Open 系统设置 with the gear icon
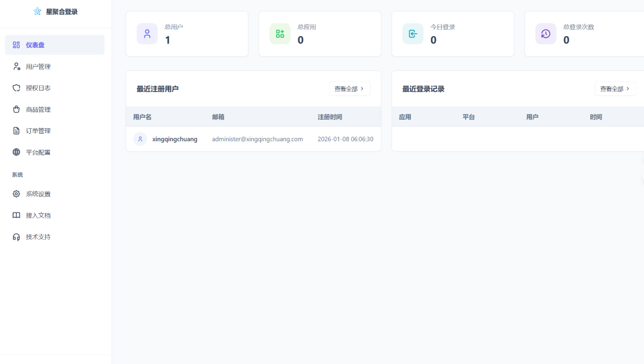This screenshot has width=644, height=364. point(16,194)
